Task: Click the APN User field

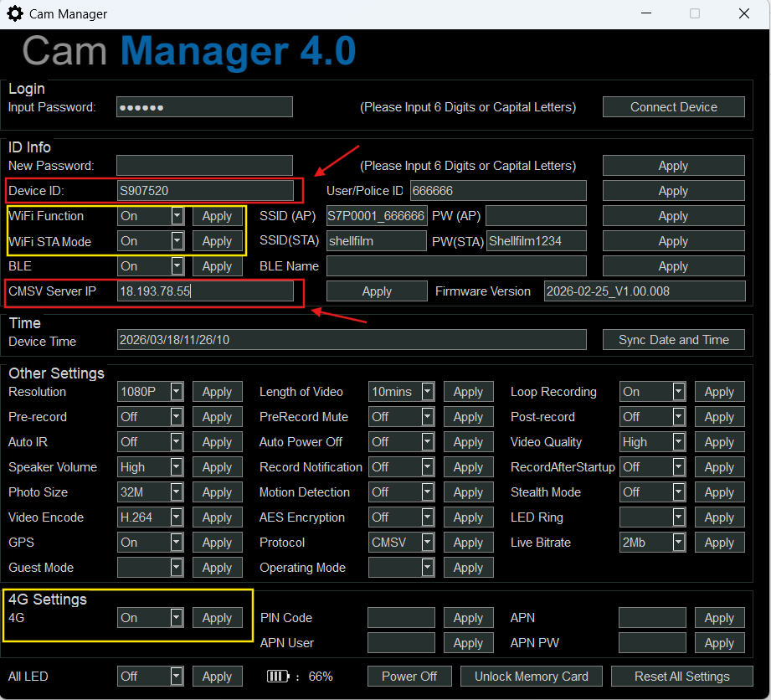Action: tap(401, 642)
